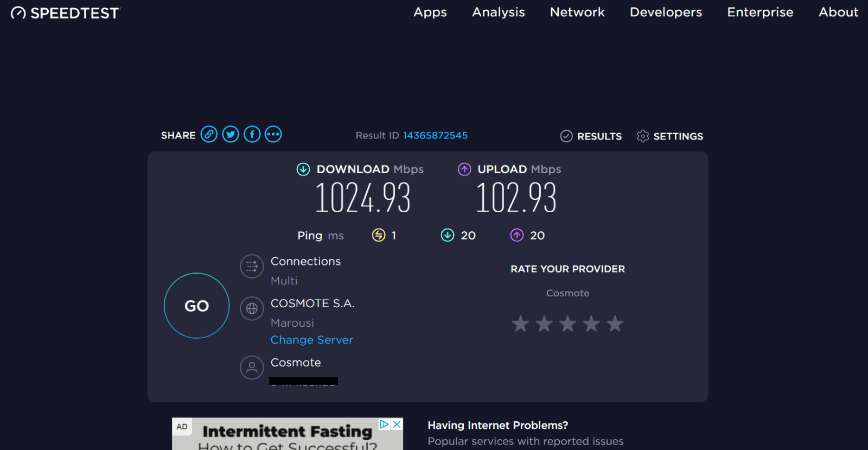Click the AdChoices icon on ad
Screen dimensions: 868x450
(385, 424)
